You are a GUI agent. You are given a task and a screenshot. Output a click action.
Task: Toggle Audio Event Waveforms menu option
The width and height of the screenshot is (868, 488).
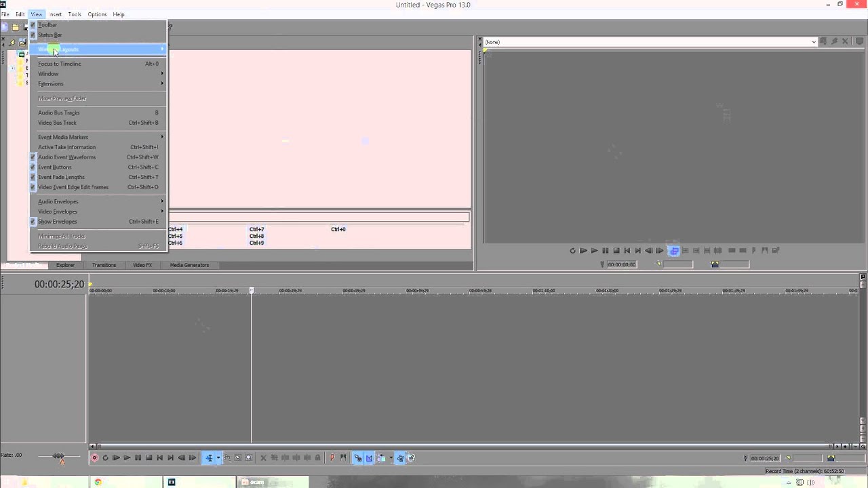pos(98,157)
